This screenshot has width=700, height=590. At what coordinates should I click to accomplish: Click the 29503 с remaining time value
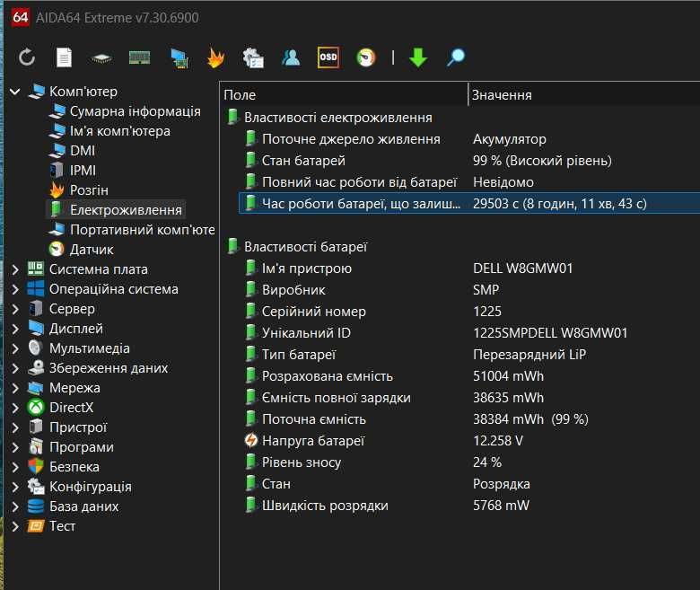pyautogui.click(x=560, y=204)
